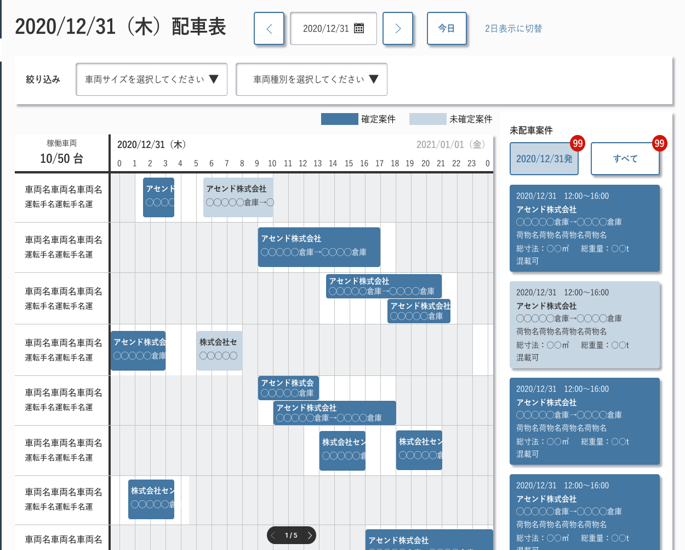Image resolution: width=685 pixels, height=550 pixels.
Task: Go to next day with right chevron button
Action: [x=398, y=29]
